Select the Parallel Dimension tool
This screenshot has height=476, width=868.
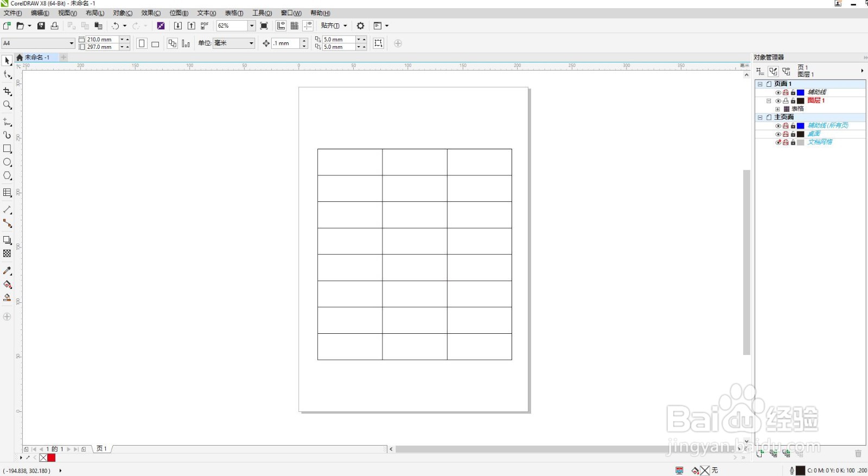coord(7,210)
